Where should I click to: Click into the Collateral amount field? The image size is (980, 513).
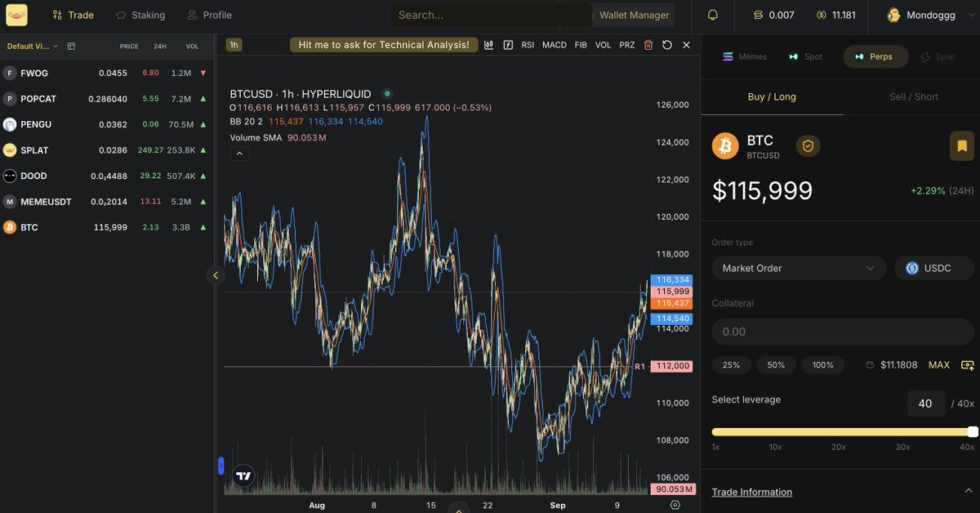tap(843, 332)
